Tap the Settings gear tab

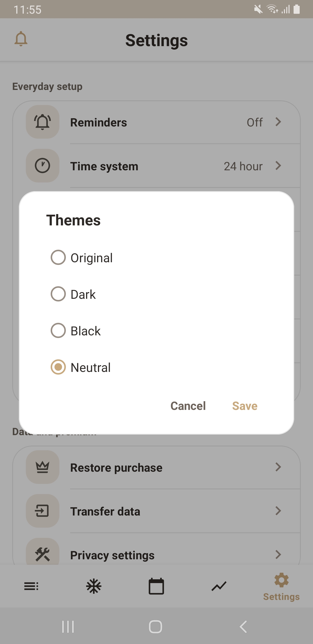281,586
